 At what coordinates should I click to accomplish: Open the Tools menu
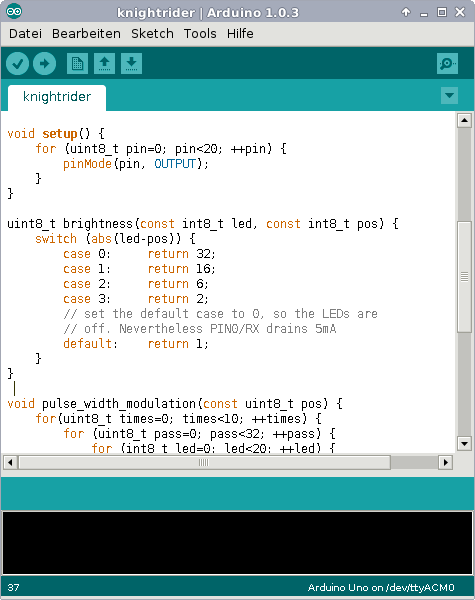click(200, 34)
